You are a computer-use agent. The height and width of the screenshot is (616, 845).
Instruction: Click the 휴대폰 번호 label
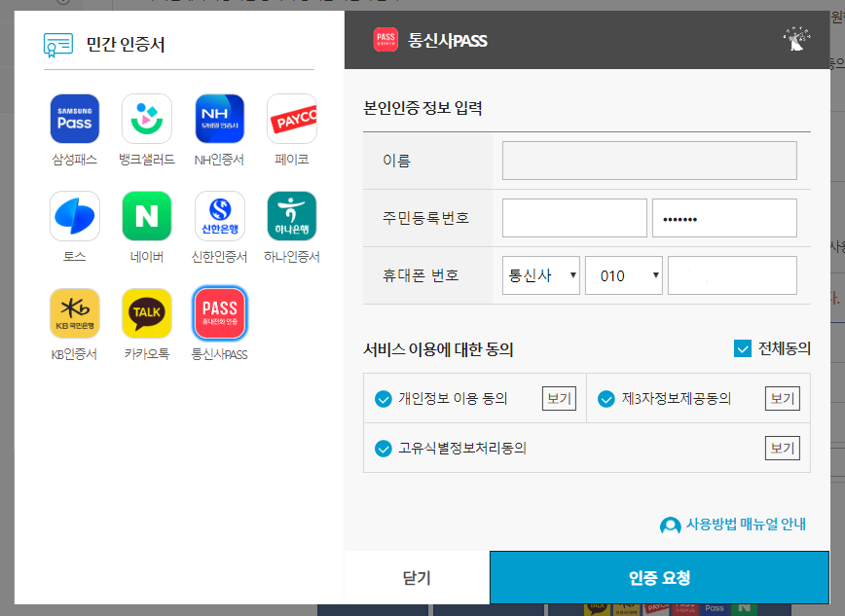coord(421,275)
